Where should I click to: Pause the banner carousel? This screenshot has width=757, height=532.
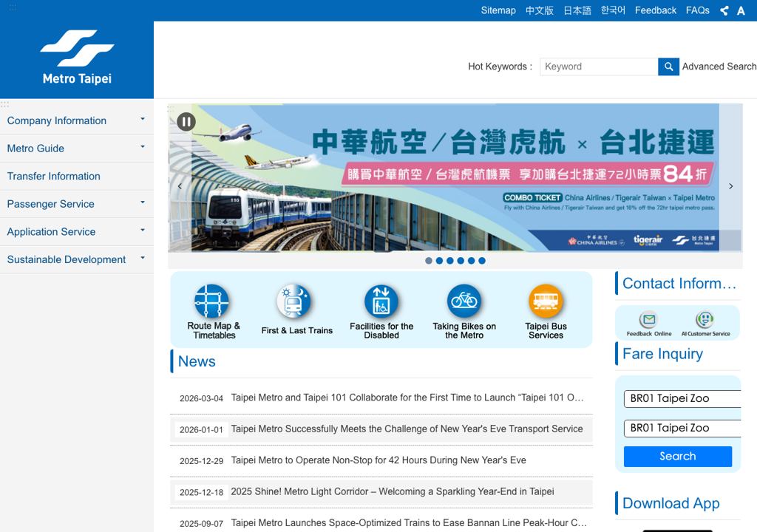[186, 122]
